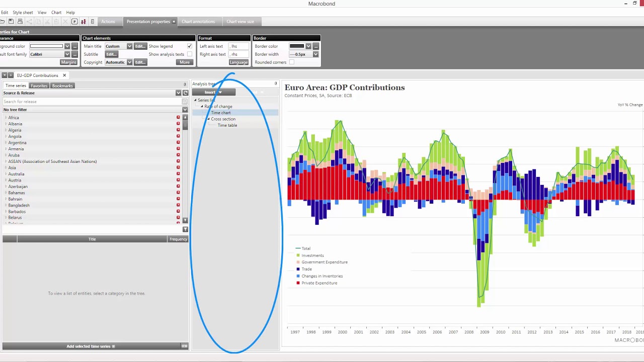The image size is (644, 362).
Task: Open the Insert dropdown in Analysis tree
Action: click(x=213, y=93)
